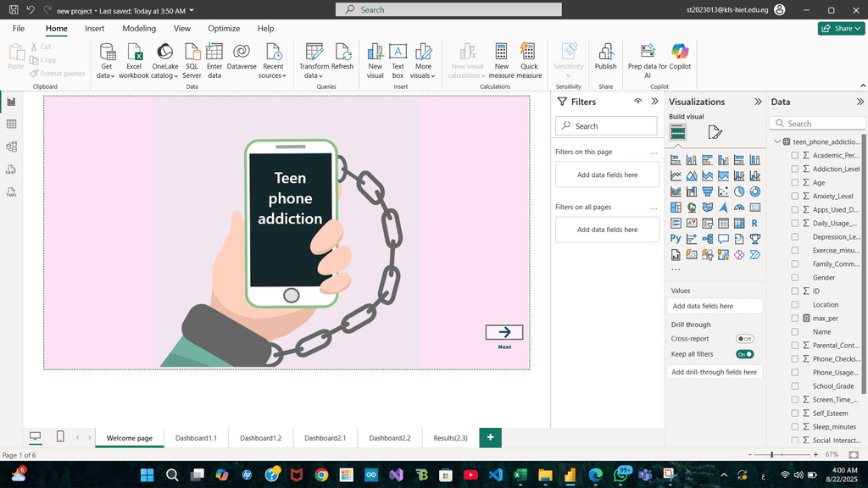Add a new page with plus button
Viewport: 868px width, 488px height.
pos(490,437)
